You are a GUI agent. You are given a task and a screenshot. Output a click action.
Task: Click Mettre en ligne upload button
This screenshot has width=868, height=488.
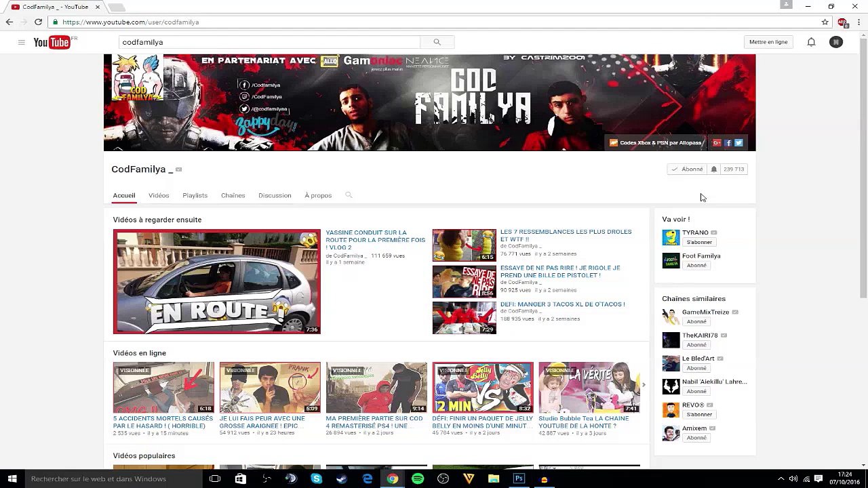coord(768,42)
